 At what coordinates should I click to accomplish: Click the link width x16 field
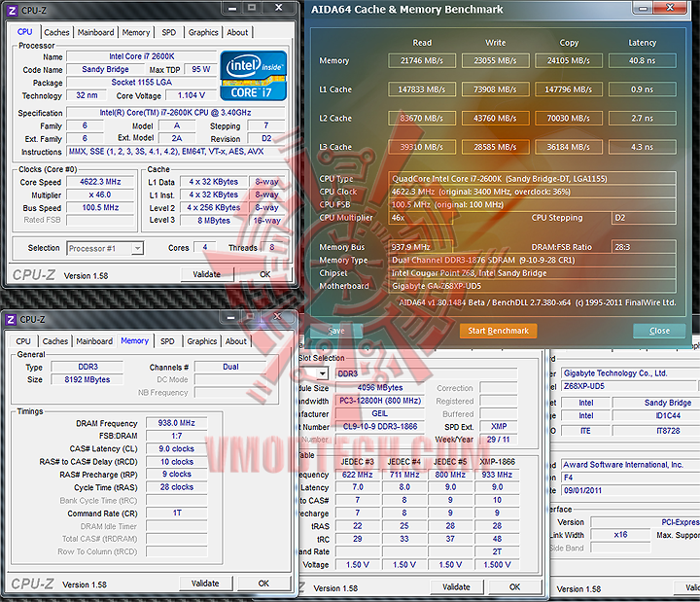620,535
